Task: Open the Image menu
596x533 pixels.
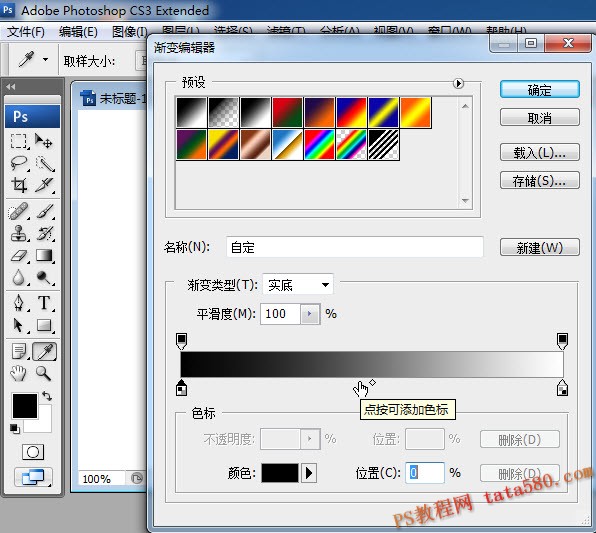Action: [130, 32]
